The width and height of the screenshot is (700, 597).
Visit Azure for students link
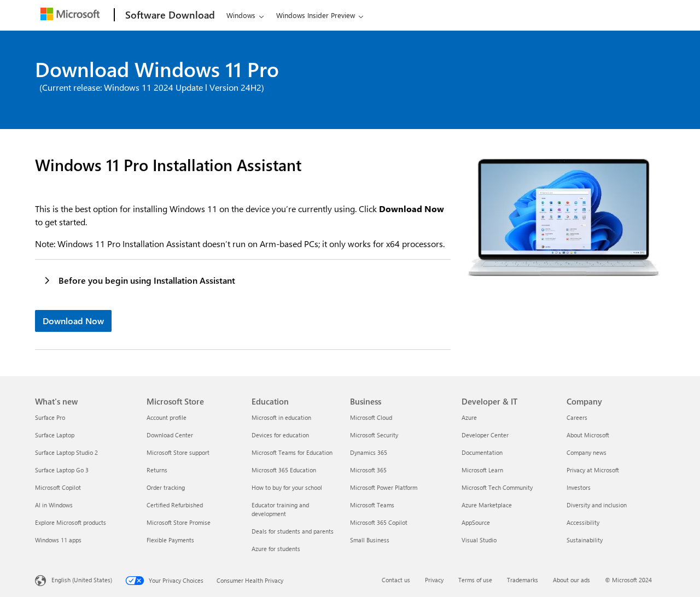click(276, 549)
